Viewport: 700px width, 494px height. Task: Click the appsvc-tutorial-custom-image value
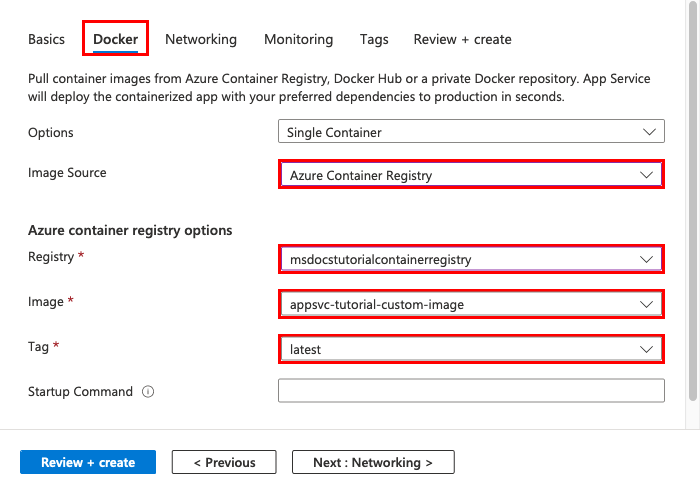pos(377,304)
